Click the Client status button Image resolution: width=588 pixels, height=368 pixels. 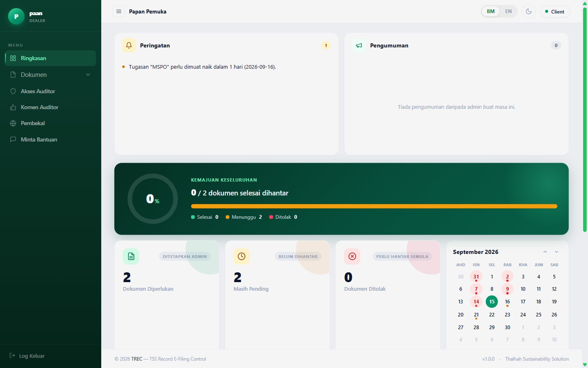pos(555,11)
